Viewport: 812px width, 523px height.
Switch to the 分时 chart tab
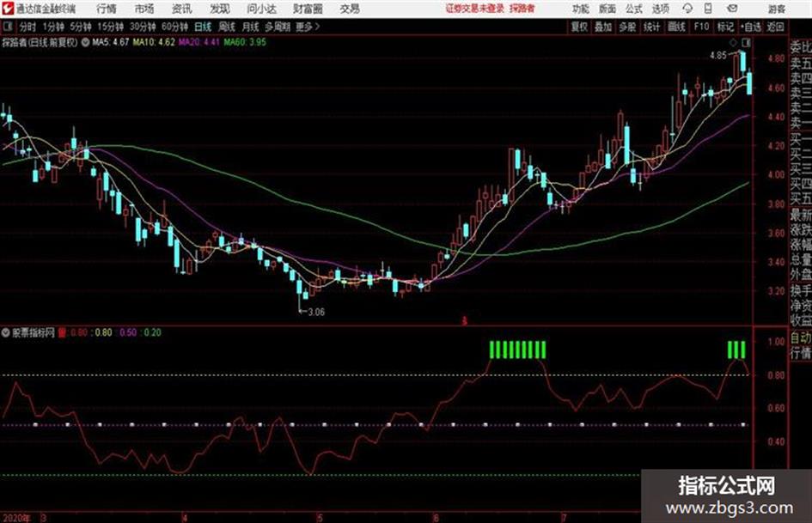click(28, 27)
